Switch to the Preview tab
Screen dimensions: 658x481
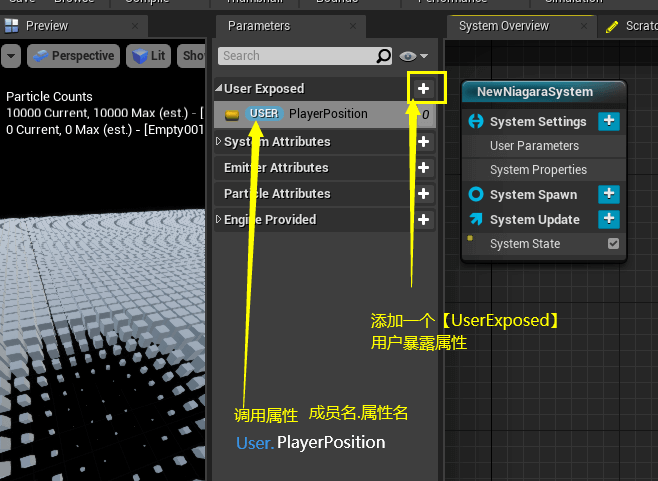[73, 26]
